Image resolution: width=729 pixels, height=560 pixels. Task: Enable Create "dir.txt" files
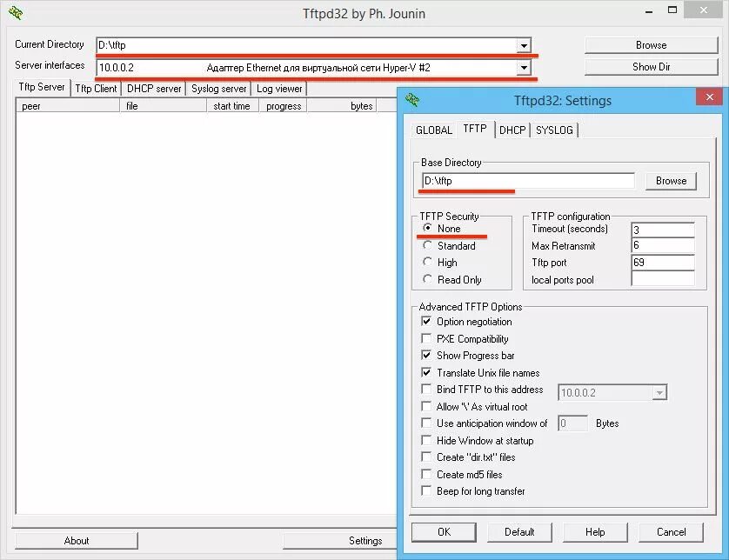click(x=426, y=457)
